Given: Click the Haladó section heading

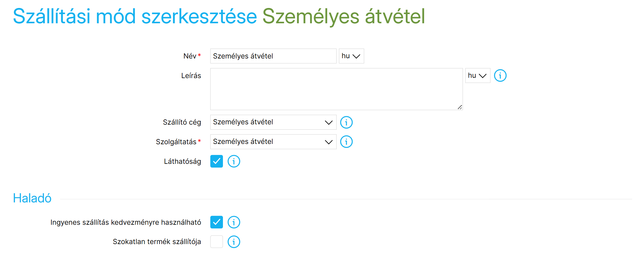Looking at the screenshot, I should (x=32, y=198).
